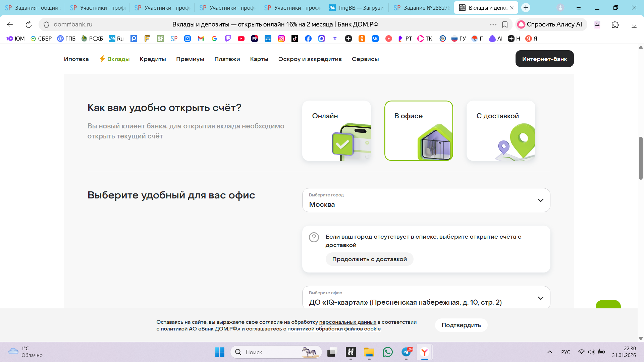Open downloads arrow icon
This screenshot has width=644, height=362.
(634, 24)
